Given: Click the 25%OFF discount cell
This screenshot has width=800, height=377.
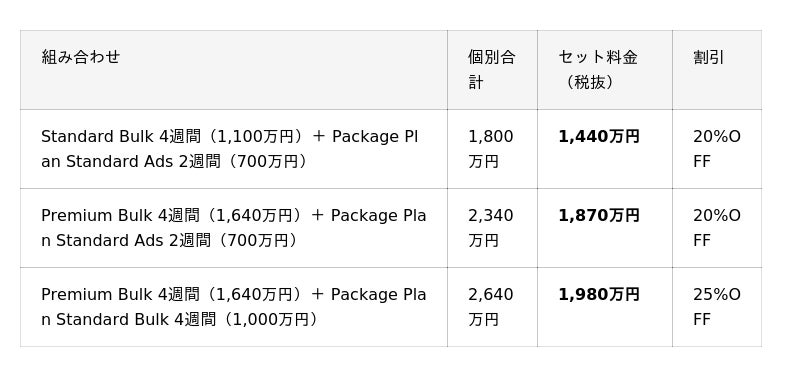Looking at the screenshot, I should click(717, 307).
